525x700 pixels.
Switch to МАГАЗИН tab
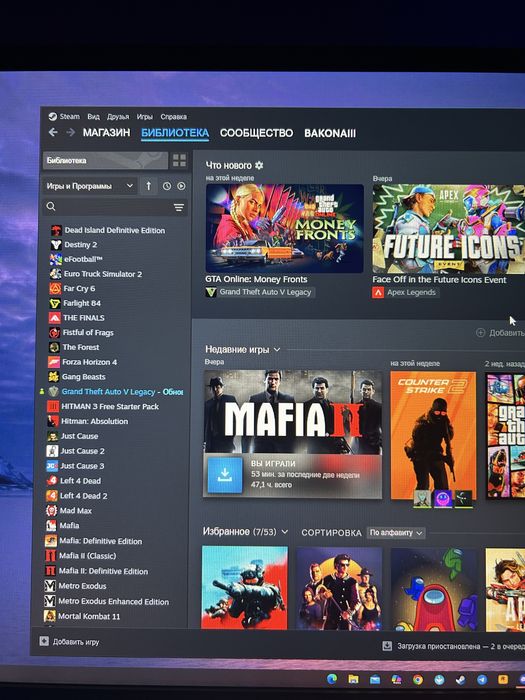(106, 133)
